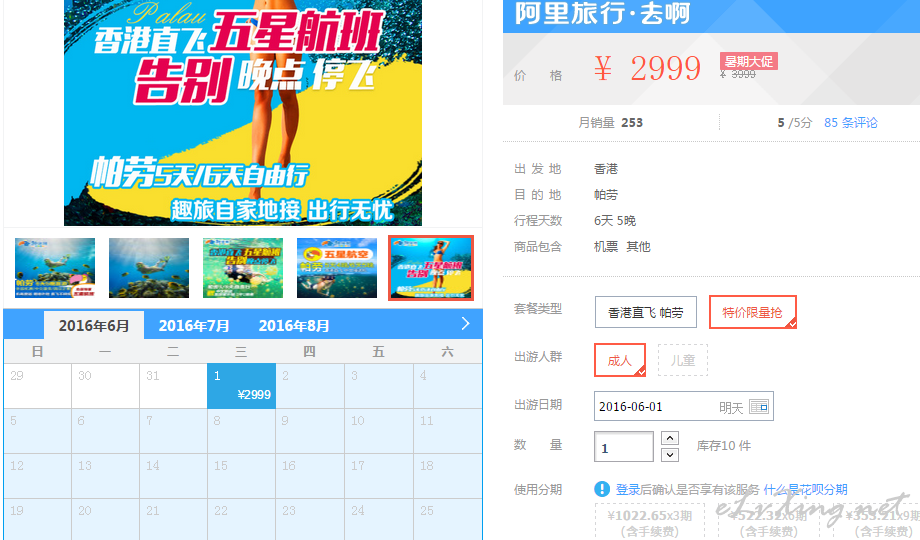
Task: Click 登录后确认是否享有该服务 login link
Action: coord(687,490)
